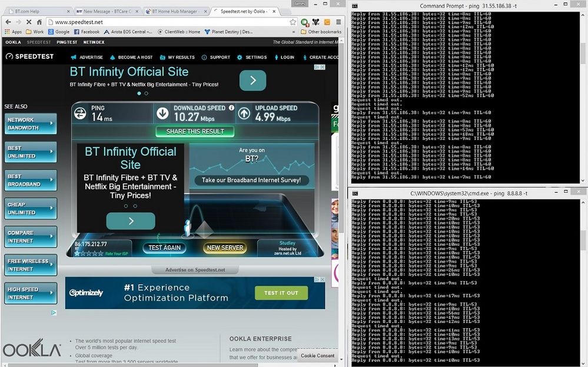Click the orange extension icon in toolbar
588x367 pixels.
327,22
